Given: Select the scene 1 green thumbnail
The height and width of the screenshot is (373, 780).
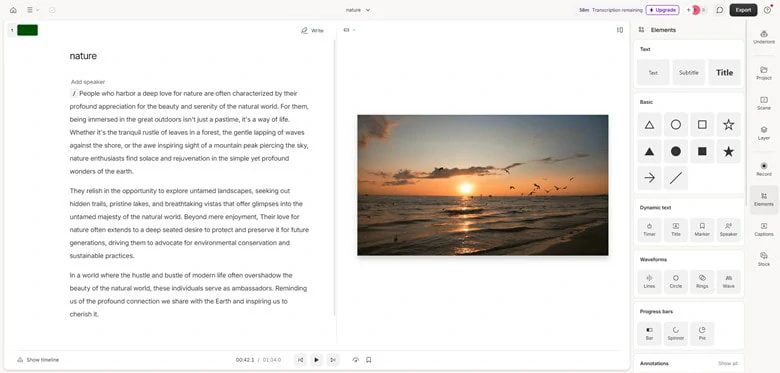Looking at the screenshot, I should tap(27, 30).
